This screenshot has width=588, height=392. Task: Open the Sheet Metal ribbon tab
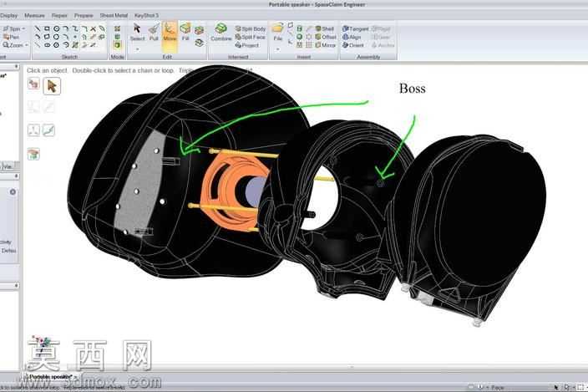click(114, 15)
